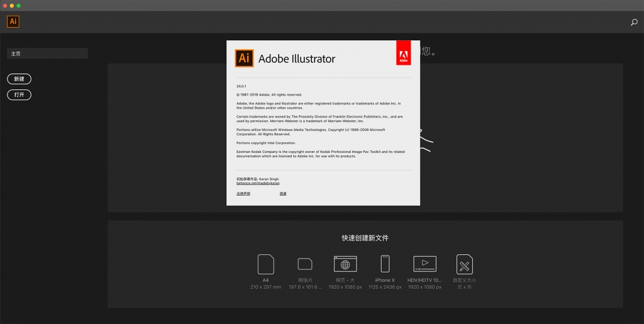Screen dimensions: 644x324
Task: Click the '210 x 297 mm' size label
Action: coord(266,287)
